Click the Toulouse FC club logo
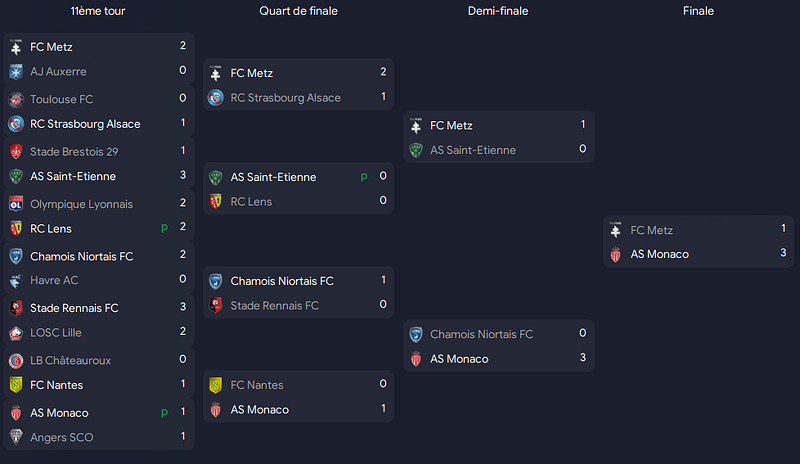This screenshot has height=464, width=800. [16, 100]
